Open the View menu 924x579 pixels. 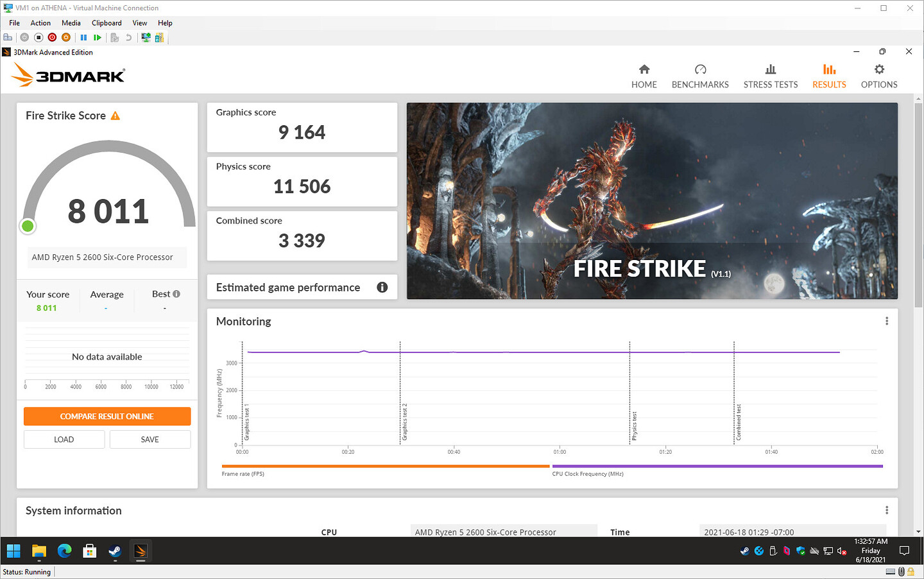140,23
